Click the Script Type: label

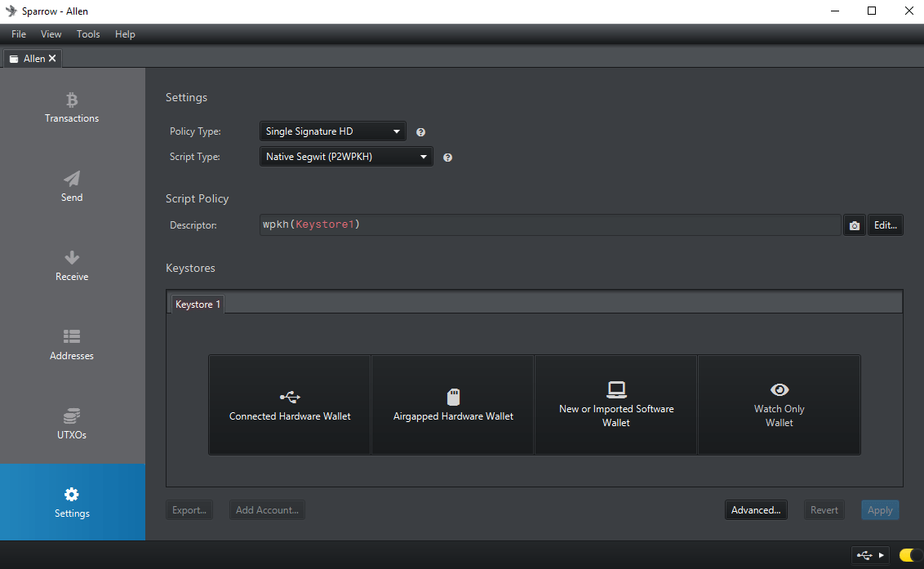coord(194,157)
